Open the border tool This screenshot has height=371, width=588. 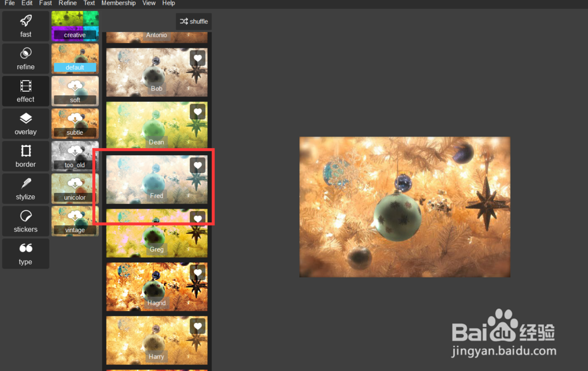click(25, 156)
